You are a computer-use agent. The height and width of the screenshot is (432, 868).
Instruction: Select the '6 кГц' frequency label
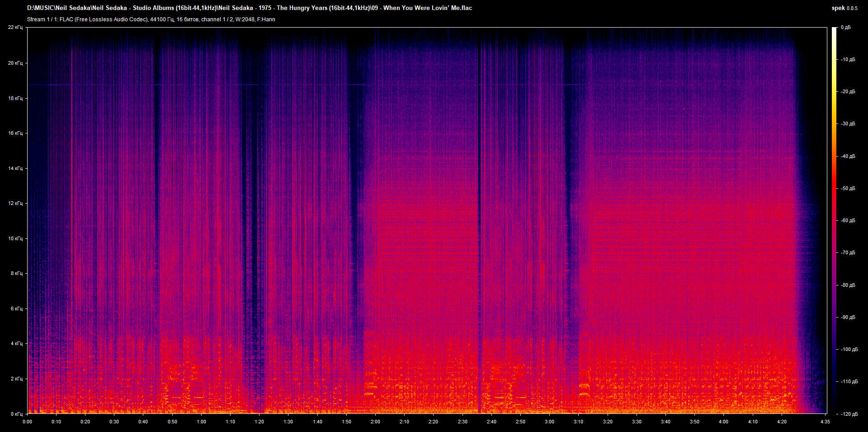click(17, 309)
